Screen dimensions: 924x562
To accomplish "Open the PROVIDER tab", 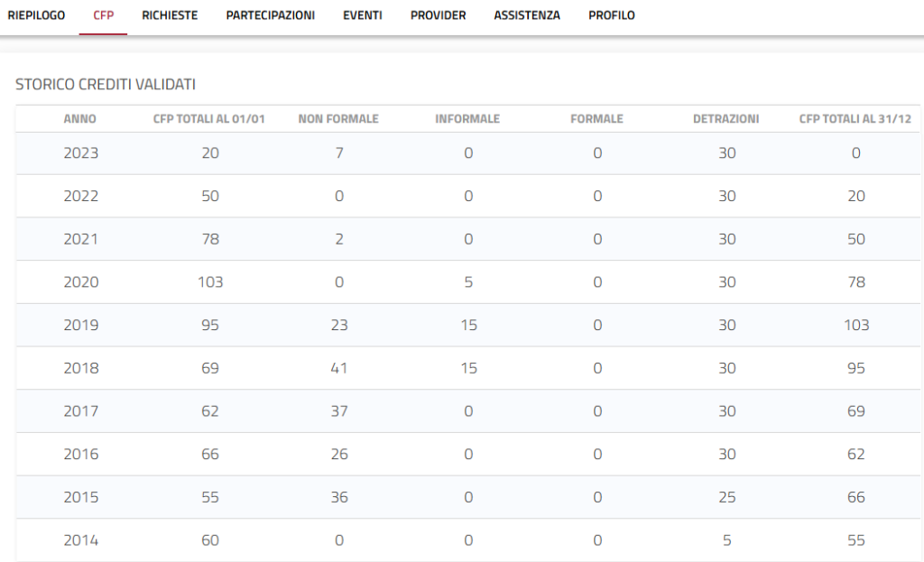I will (438, 15).
